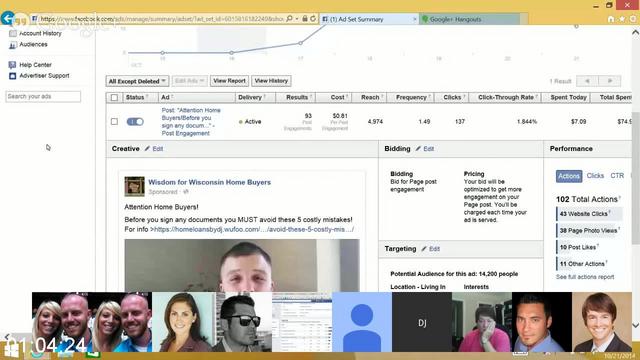This screenshot has height=360, width=640.
Task: Click the Search your ads field
Action: pos(43,96)
